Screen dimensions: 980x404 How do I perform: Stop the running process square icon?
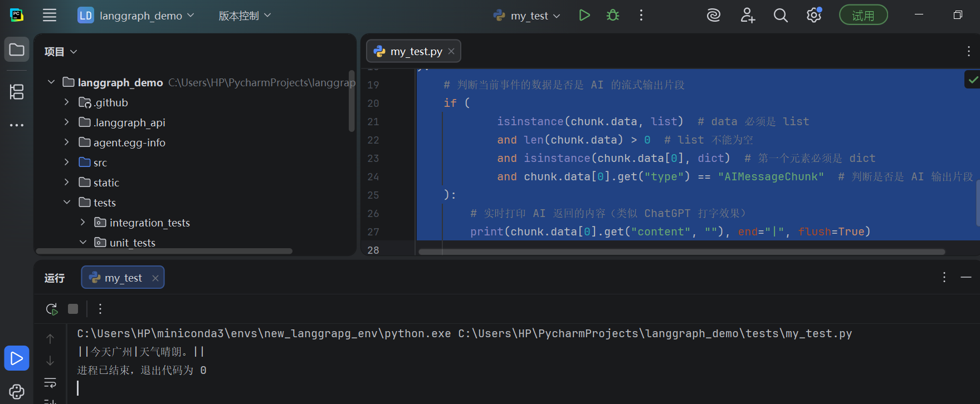pos(73,309)
